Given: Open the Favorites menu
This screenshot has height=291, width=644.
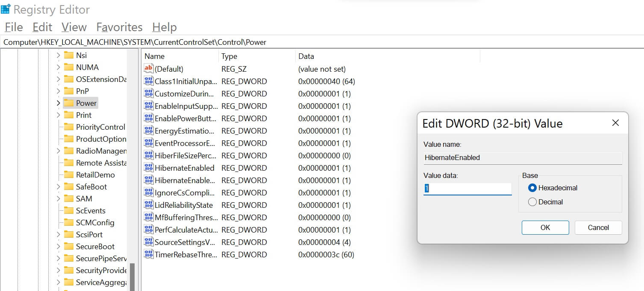Looking at the screenshot, I should tap(119, 27).
